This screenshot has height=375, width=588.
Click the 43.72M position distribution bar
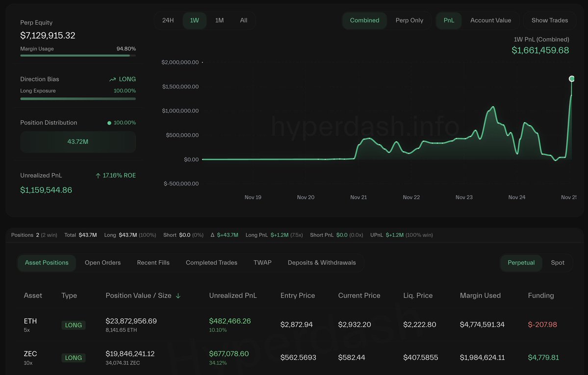(x=78, y=142)
